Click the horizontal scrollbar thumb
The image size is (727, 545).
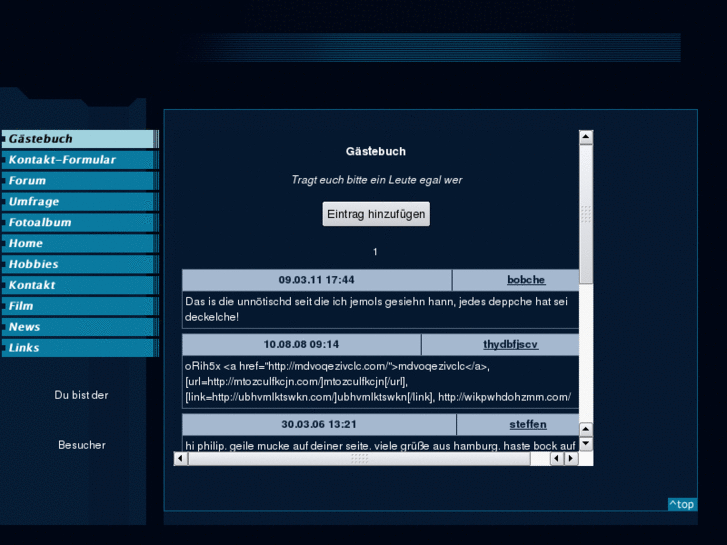pos(359,459)
